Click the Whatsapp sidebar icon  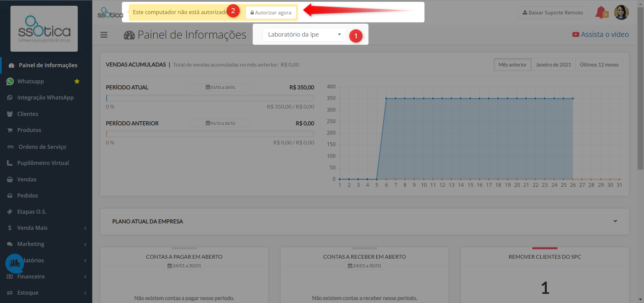(x=10, y=81)
